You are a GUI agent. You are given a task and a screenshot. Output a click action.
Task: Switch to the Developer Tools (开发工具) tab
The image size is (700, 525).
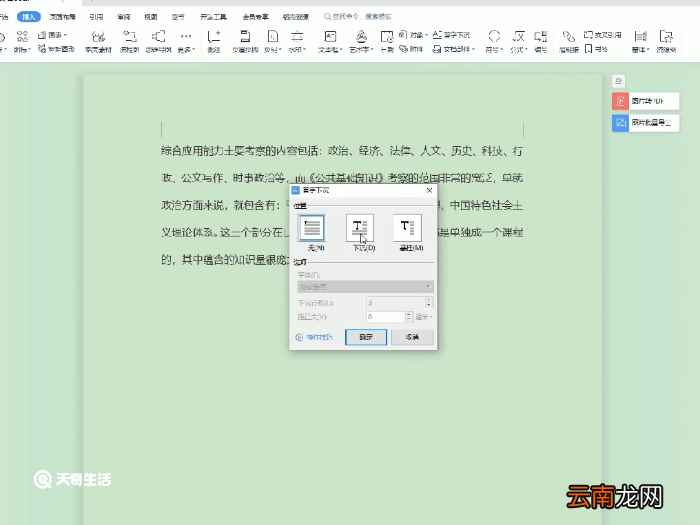(x=213, y=17)
